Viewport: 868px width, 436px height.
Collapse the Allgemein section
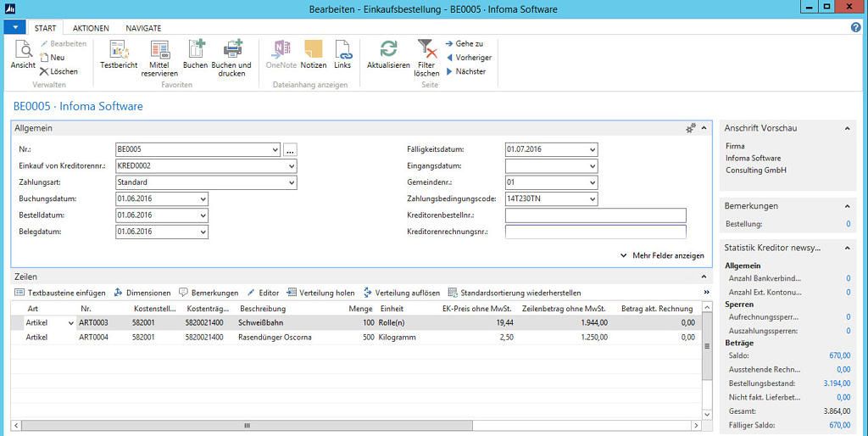(x=704, y=128)
